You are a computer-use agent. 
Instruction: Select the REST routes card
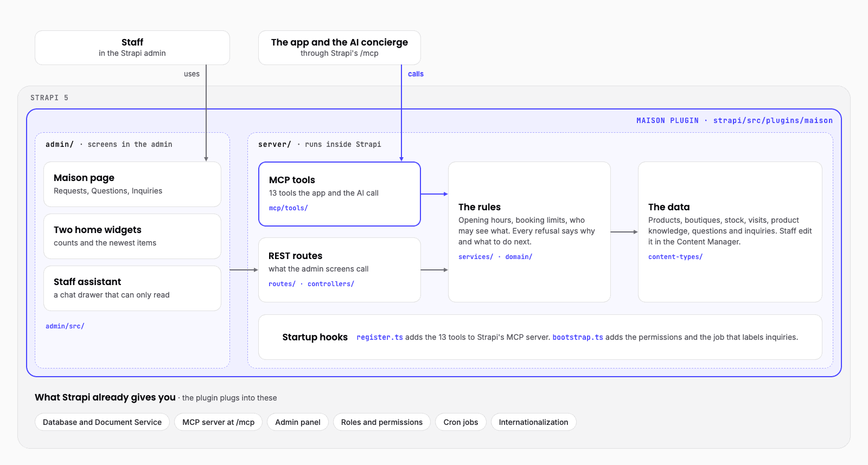(340, 270)
